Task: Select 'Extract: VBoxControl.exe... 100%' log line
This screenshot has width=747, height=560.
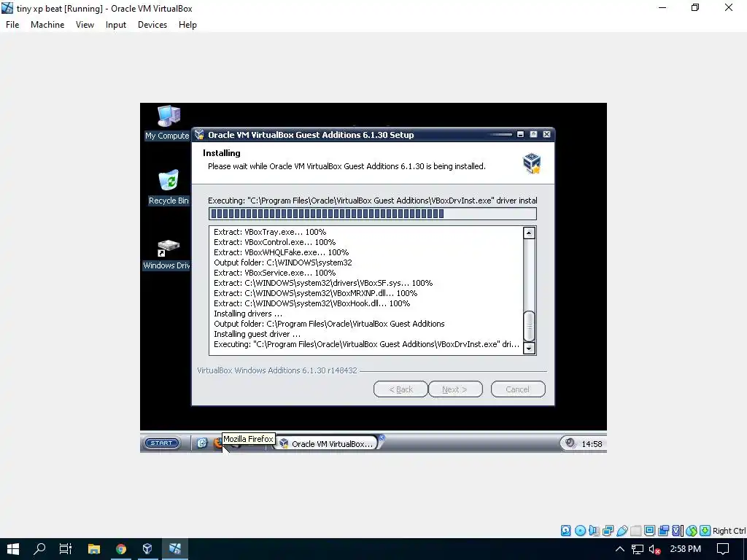Action: click(274, 242)
